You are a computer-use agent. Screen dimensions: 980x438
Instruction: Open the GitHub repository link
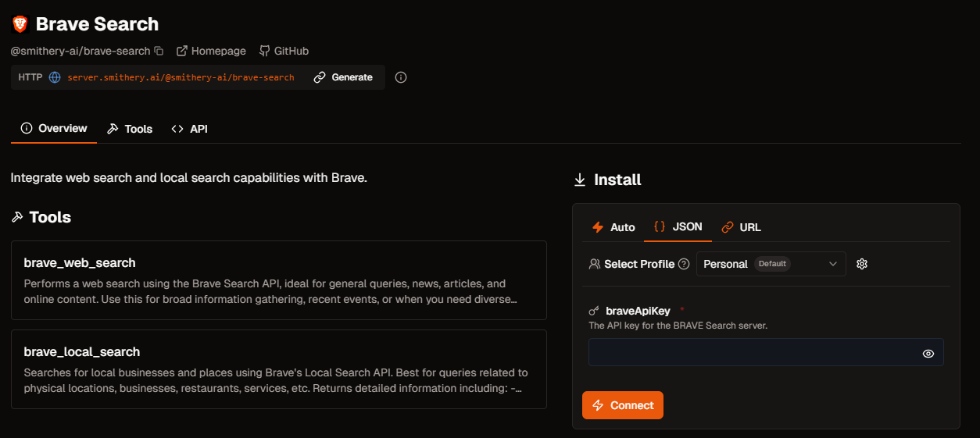point(284,51)
